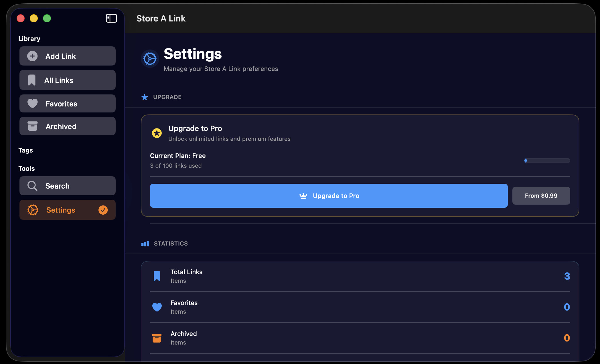
Task: Click the blue Upgrade to Pro button
Action: click(329, 196)
